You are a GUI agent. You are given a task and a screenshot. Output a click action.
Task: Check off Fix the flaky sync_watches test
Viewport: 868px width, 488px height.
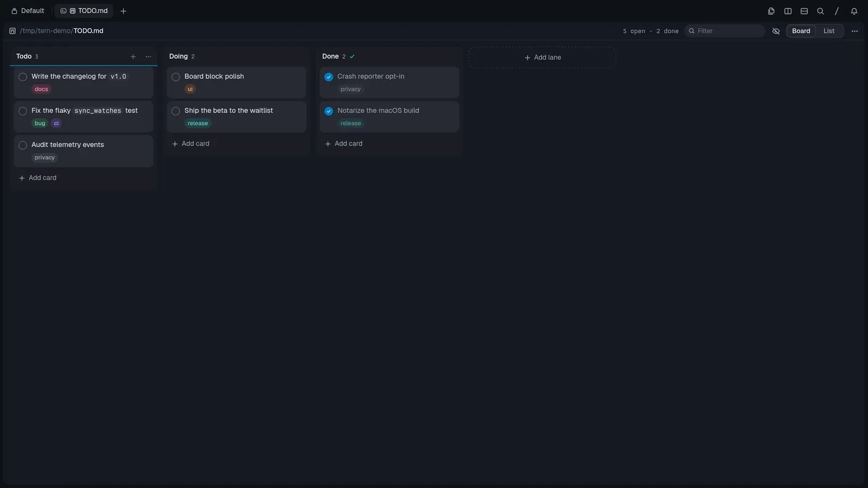tap(23, 111)
